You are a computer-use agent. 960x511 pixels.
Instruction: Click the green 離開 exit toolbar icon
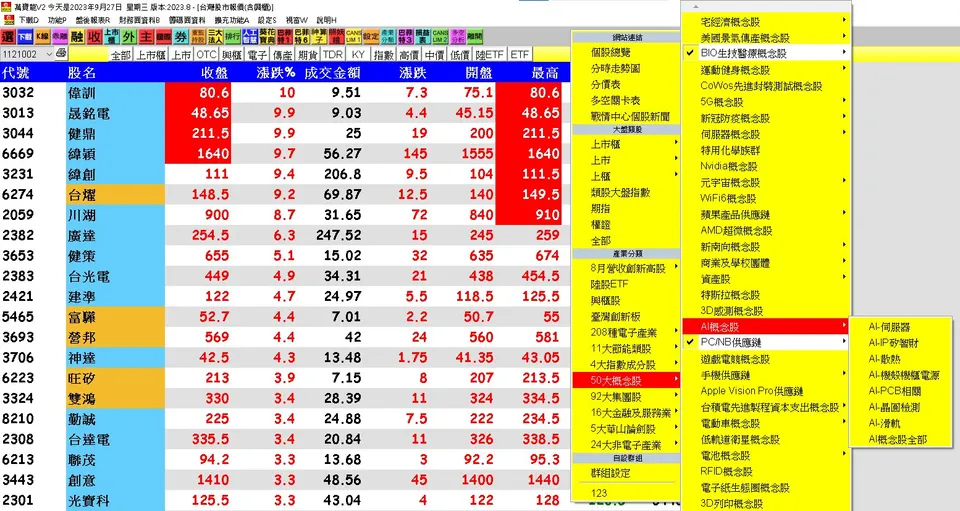click(x=474, y=37)
